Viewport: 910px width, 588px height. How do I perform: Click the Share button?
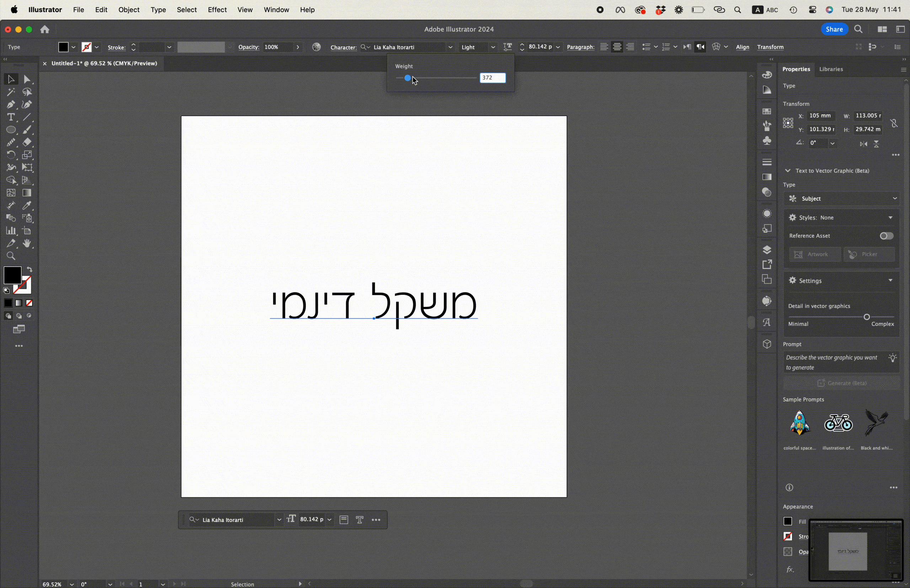[x=834, y=29]
